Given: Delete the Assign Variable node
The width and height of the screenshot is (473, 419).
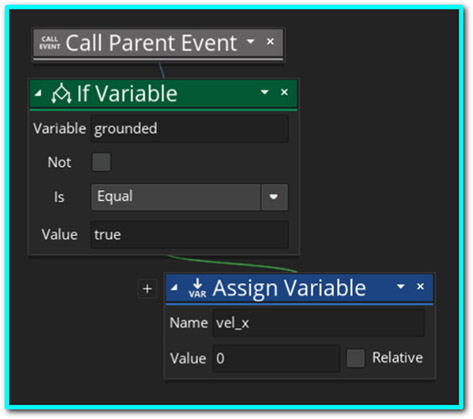Looking at the screenshot, I should 421,286.
